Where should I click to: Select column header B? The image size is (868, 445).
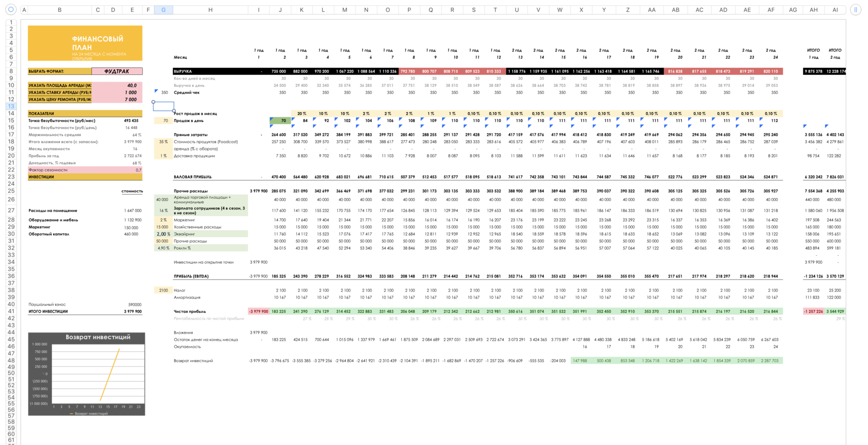(59, 10)
